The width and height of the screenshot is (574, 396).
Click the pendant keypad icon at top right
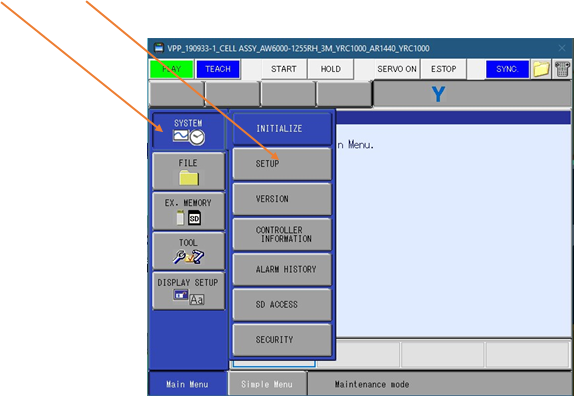(x=562, y=69)
